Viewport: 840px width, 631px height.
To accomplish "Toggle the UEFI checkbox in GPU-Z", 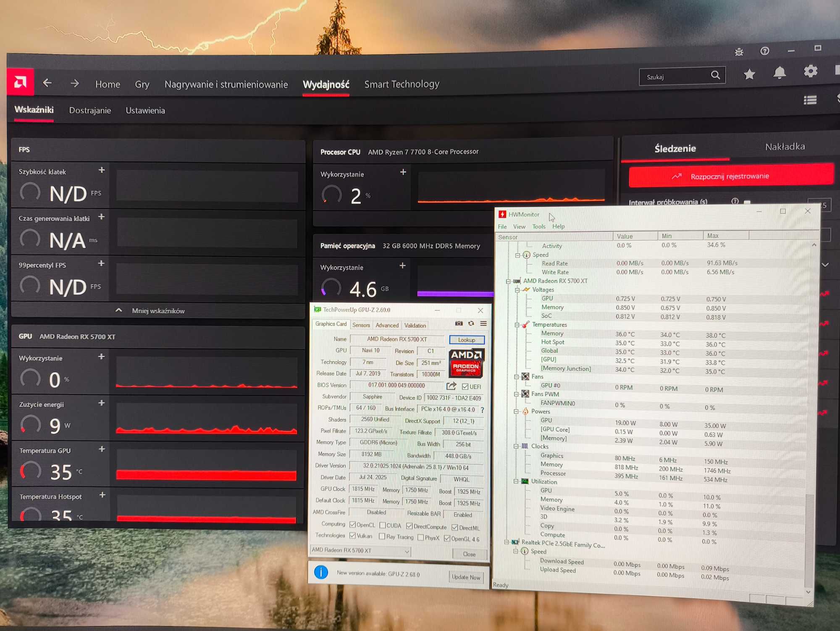I will click(x=465, y=386).
